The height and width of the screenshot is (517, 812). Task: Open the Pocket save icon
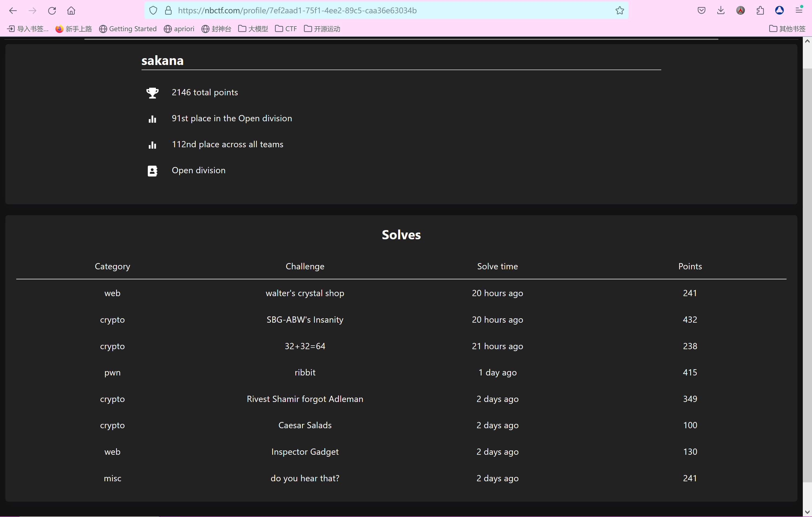701,11
